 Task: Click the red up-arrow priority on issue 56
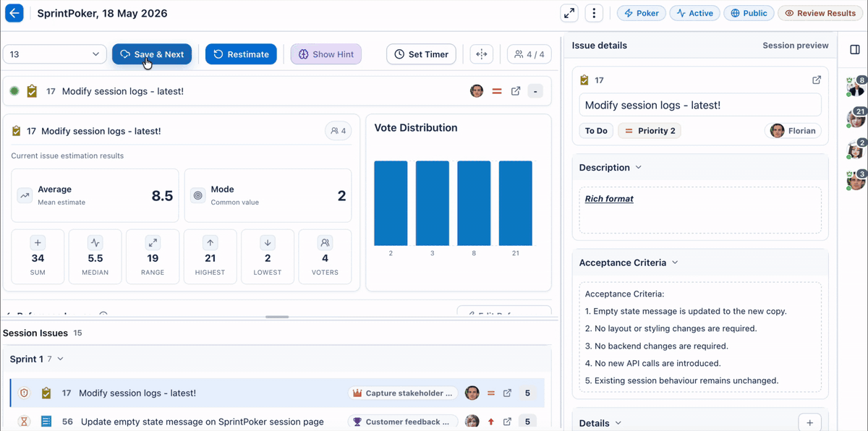[491, 422]
